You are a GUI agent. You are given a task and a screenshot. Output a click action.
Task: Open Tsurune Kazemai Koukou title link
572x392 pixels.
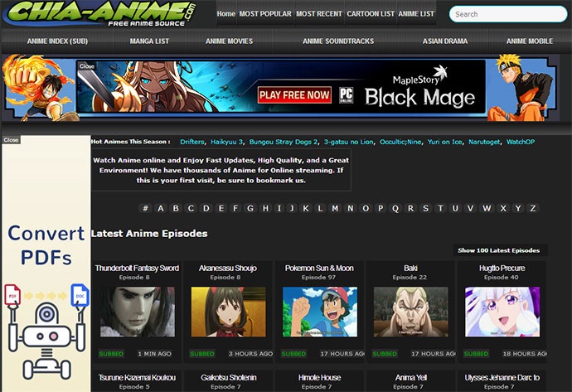(137, 377)
